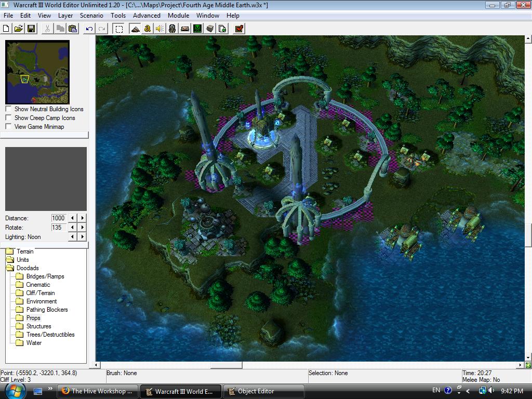Click the Cut scissors icon
Viewport: 532px width, 399px height.
pyautogui.click(x=47, y=29)
